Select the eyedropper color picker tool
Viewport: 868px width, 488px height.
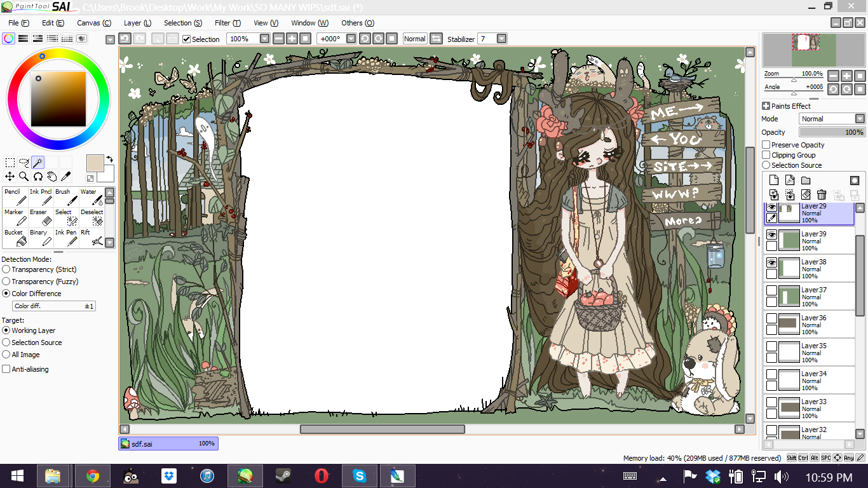(65, 177)
